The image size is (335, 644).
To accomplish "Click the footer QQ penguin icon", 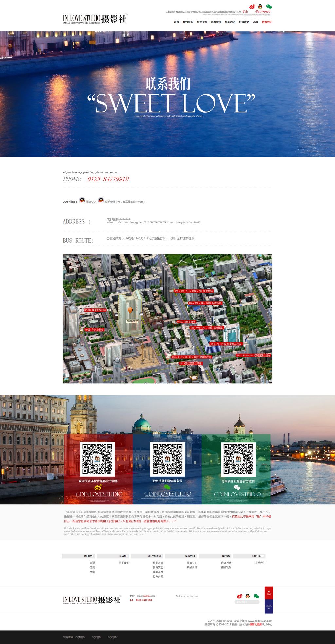I will [248, 596].
